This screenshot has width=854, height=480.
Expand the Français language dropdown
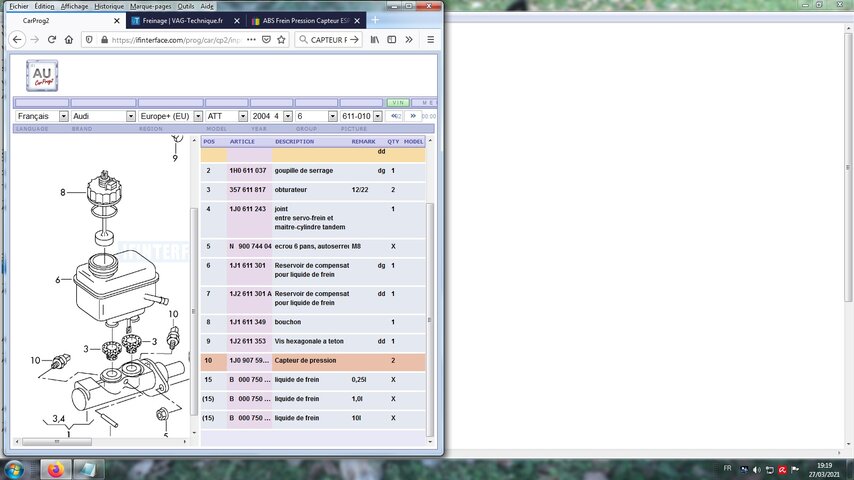point(63,116)
